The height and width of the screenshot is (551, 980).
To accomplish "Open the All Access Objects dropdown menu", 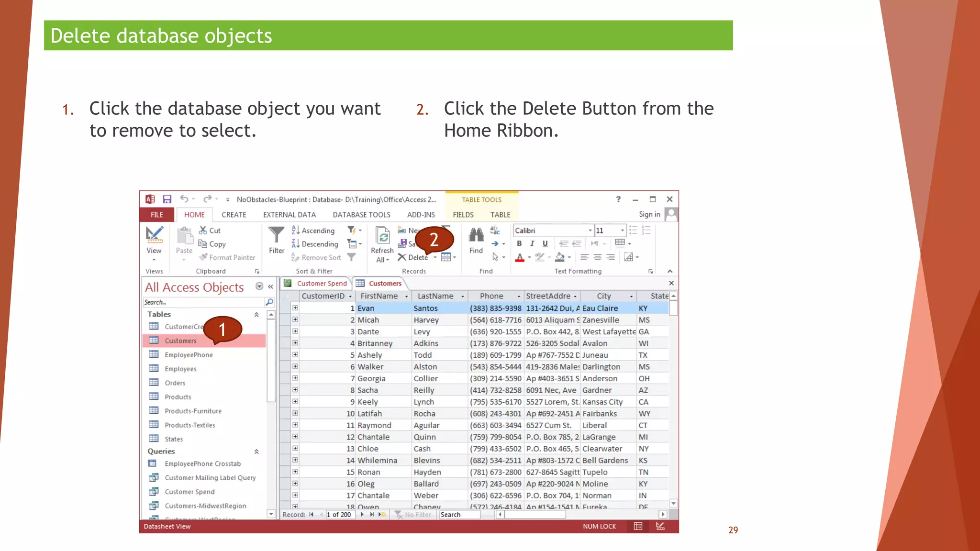I will pos(259,287).
